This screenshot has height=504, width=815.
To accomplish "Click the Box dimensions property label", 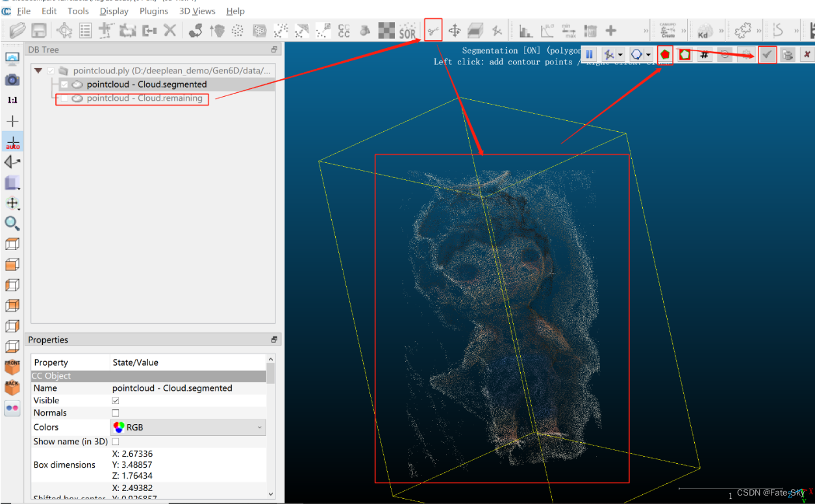I will (x=64, y=465).
